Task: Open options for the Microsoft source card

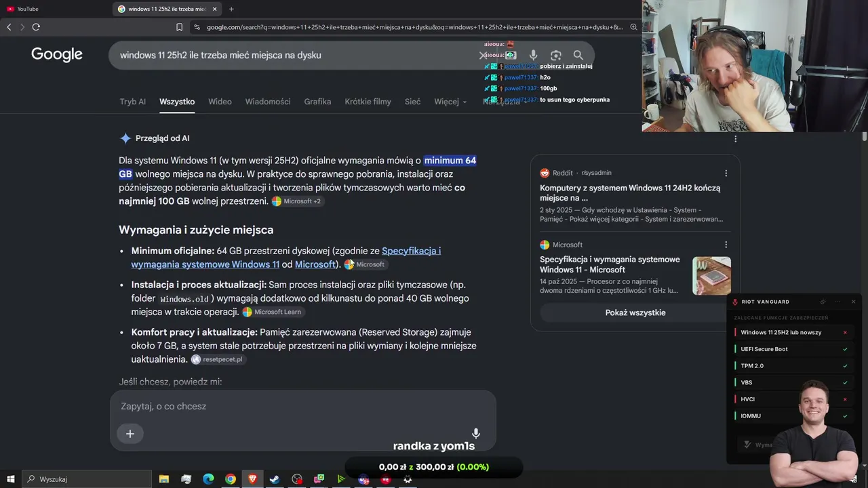Action: click(x=726, y=245)
